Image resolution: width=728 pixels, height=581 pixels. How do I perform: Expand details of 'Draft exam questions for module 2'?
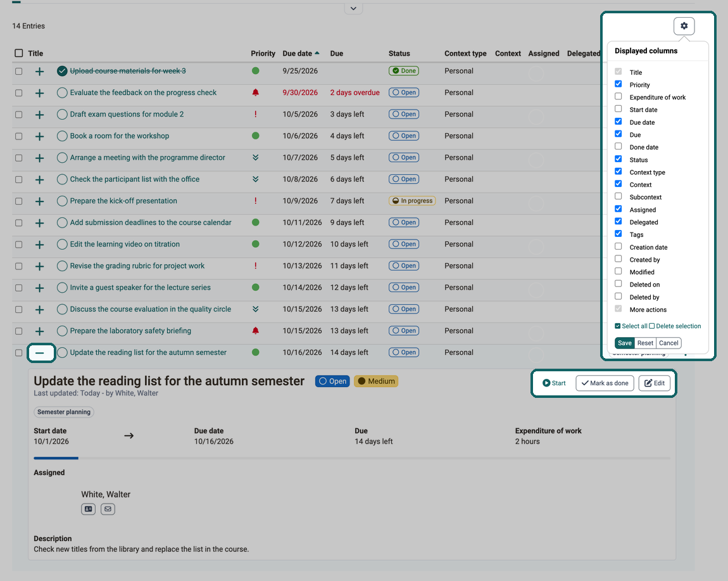tap(40, 114)
